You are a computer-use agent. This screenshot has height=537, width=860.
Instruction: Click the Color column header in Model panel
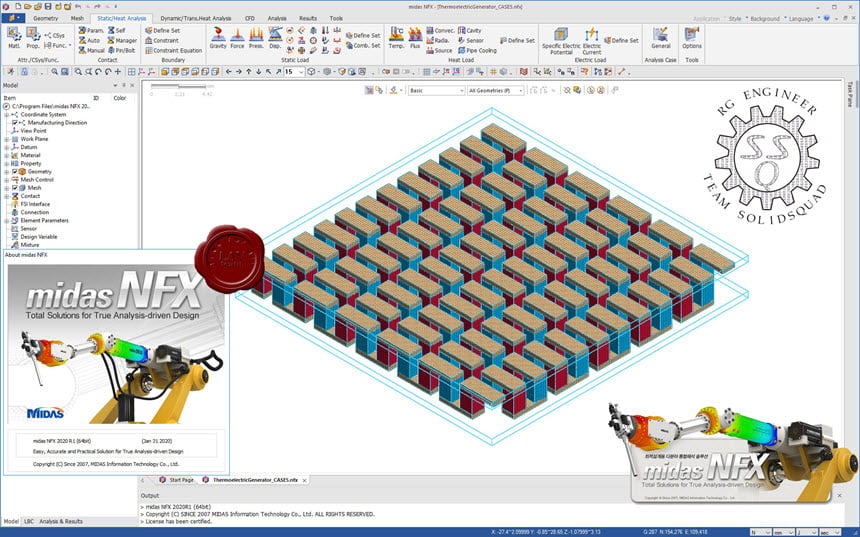(120, 98)
